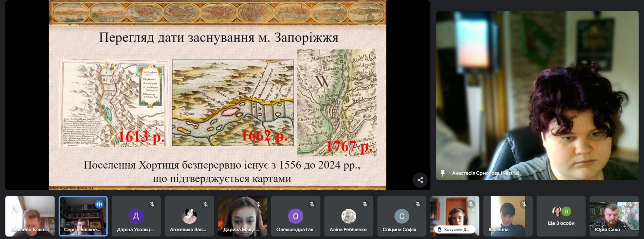The width and height of the screenshot is (644, 239).
Task: Click muted mic icon on Аліна Ребіченко tile
Action: click(x=365, y=204)
